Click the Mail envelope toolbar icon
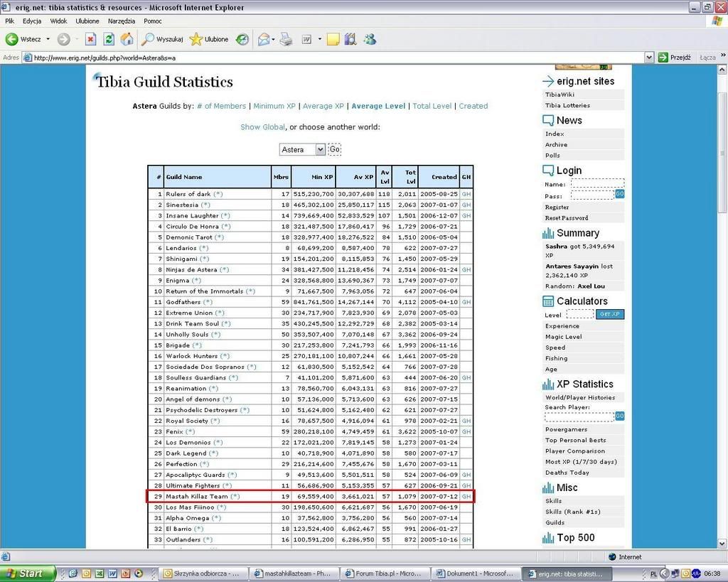The width and height of the screenshot is (728, 582). [x=263, y=40]
